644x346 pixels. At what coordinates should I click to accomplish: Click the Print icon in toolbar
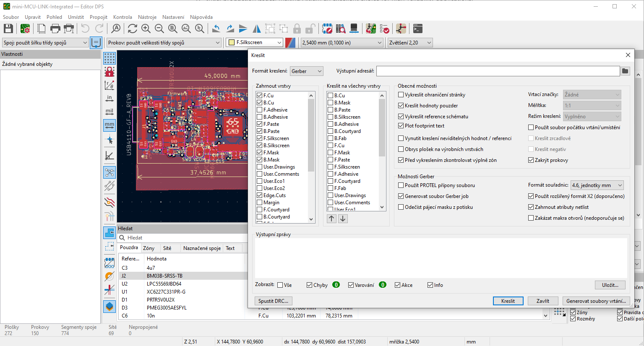click(x=55, y=29)
